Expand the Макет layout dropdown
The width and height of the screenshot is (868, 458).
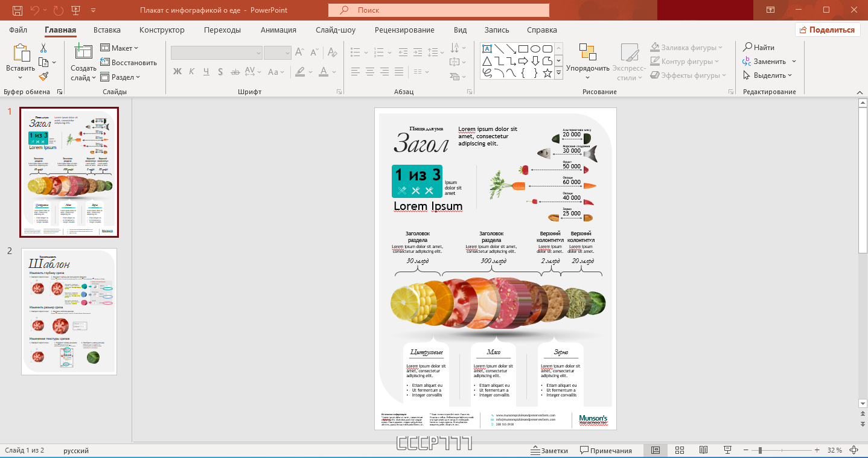click(x=120, y=48)
